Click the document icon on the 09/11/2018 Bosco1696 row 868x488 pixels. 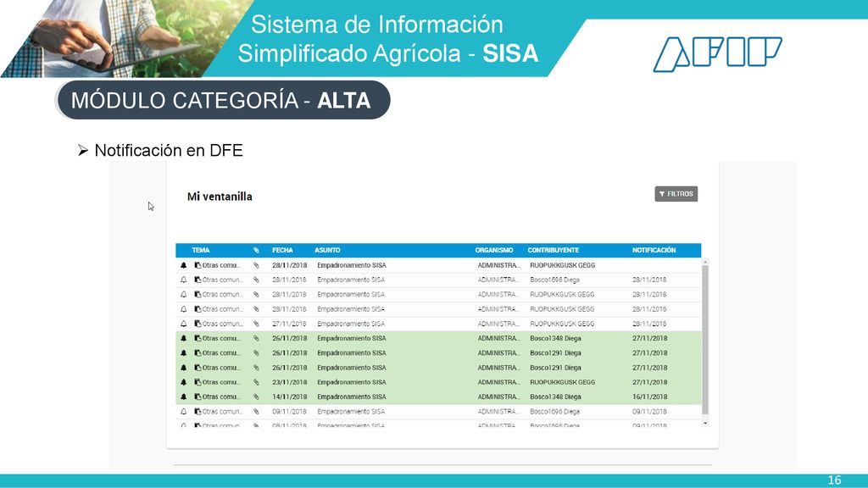pyautogui.click(x=198, y=412)
